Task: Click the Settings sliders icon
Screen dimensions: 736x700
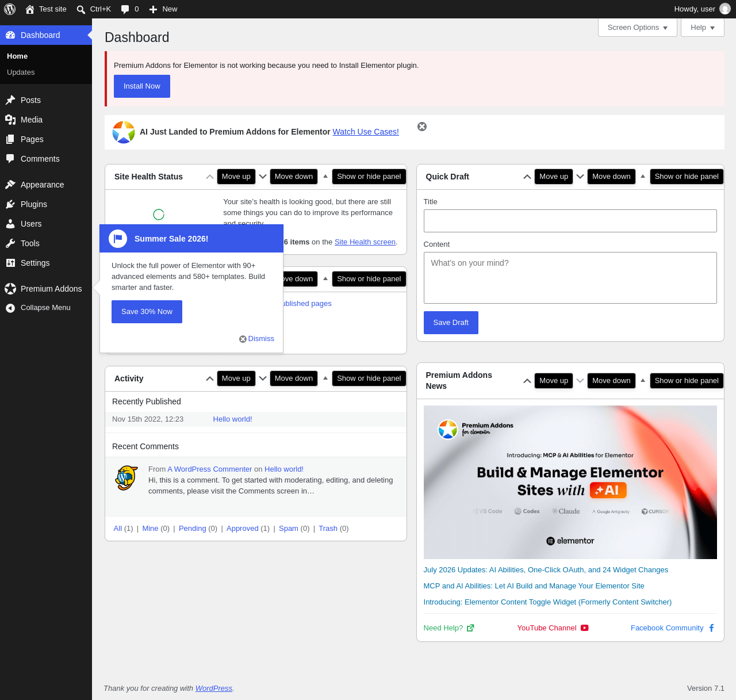Action: [x=10, y=263]
